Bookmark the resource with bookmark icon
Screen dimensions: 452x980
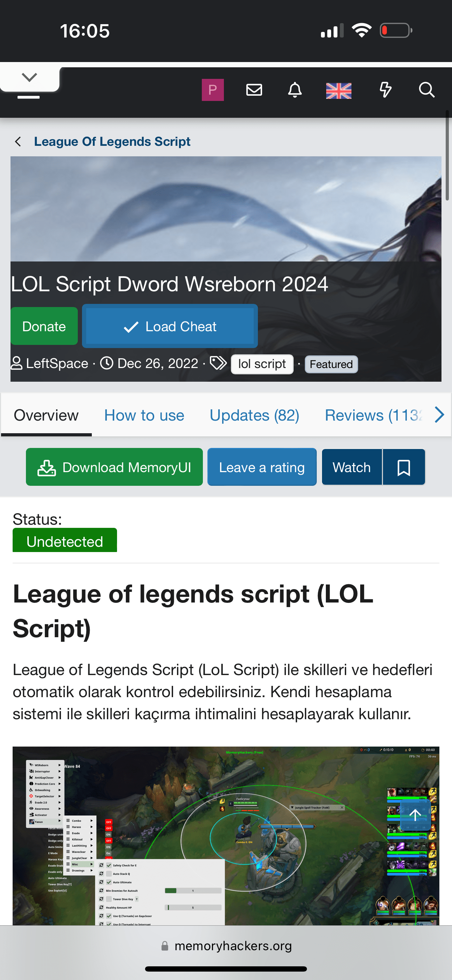pyautogui.click(x=404, y=467)
